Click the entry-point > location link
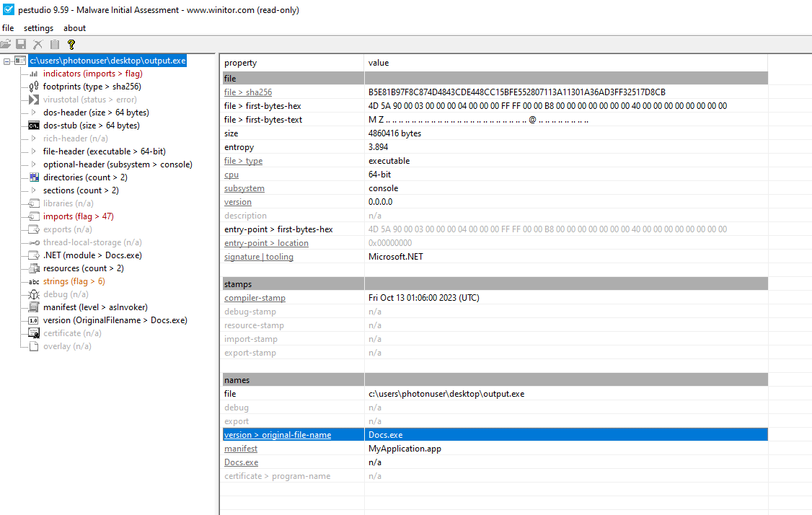Screen dimensions: 812x515 [266, 243]
